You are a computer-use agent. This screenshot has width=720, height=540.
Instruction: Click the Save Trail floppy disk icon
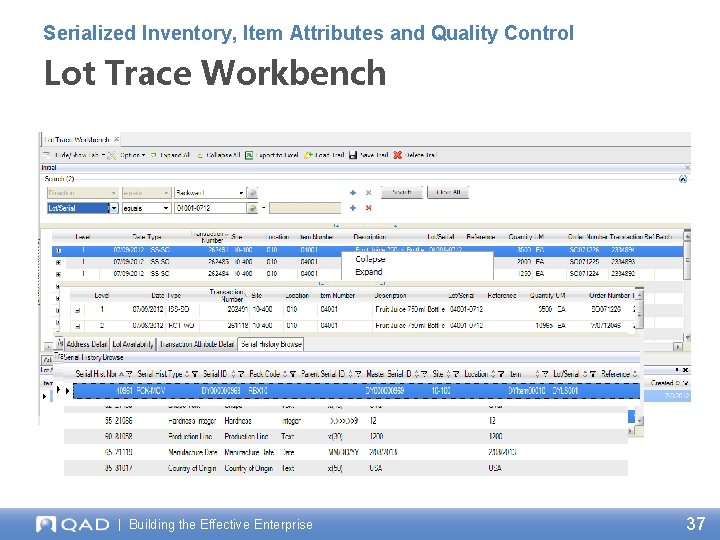point(353,155)
